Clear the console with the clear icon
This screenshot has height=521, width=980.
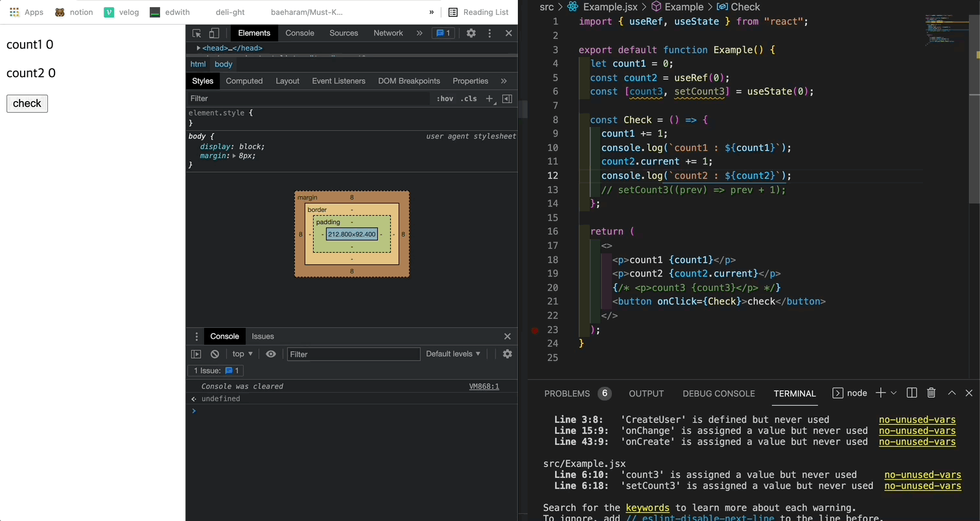(x=215, y=354)
